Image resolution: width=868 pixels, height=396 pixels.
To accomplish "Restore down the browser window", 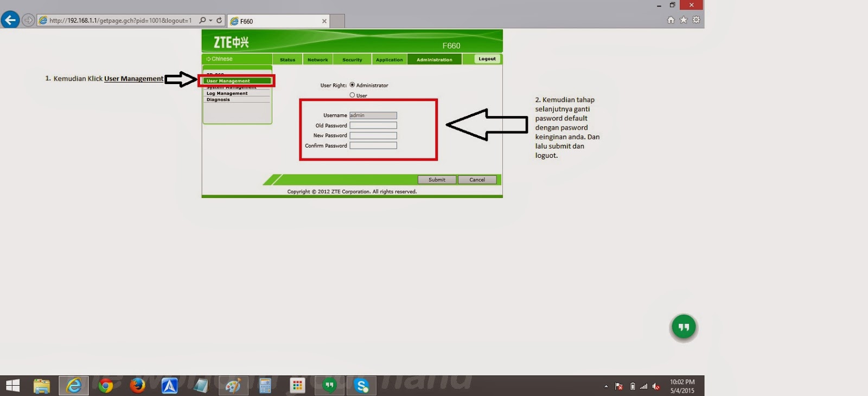I will point(672,5).
